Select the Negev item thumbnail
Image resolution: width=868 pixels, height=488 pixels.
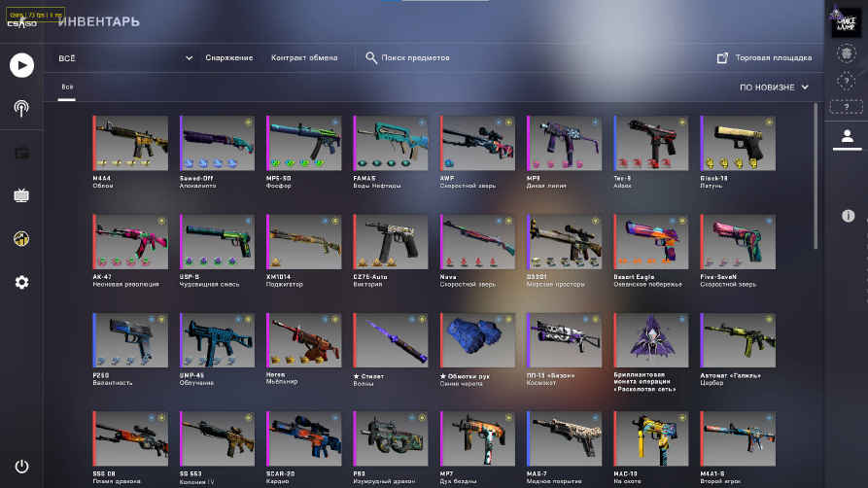coord(303,340)
